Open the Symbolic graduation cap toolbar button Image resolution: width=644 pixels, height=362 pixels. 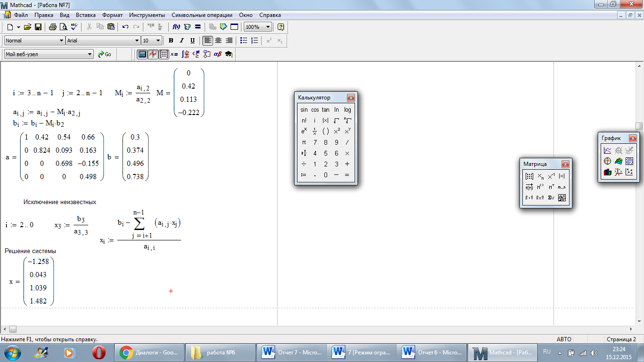228,54
